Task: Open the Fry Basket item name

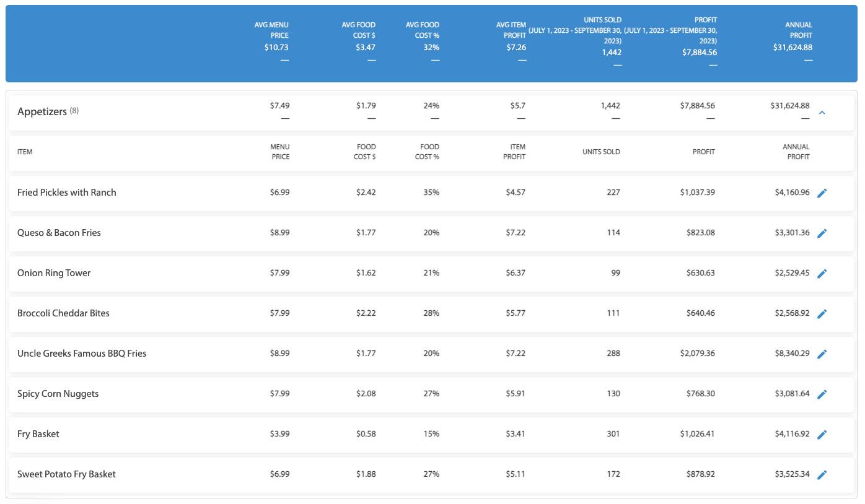Action: click(x=38, y=434)
